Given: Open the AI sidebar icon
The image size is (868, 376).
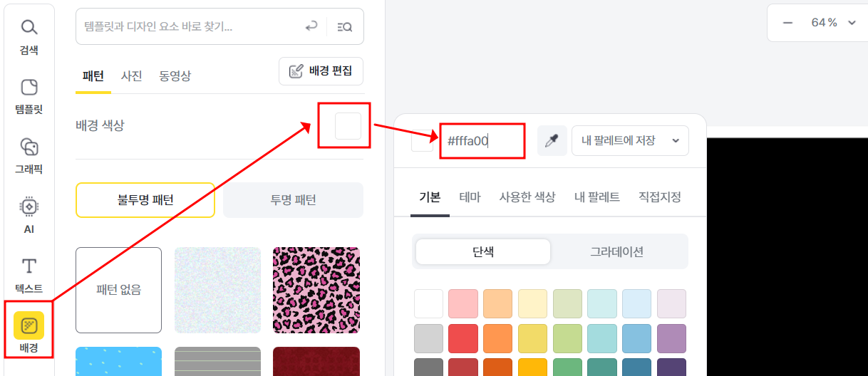Looking at the screenshot, I should (x=29, y=215).
